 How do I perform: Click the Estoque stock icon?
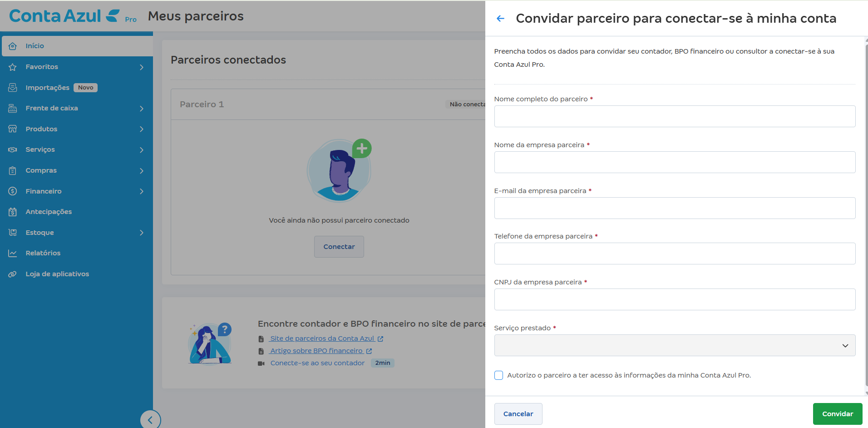pyautogui.click(x=13, y=233)
